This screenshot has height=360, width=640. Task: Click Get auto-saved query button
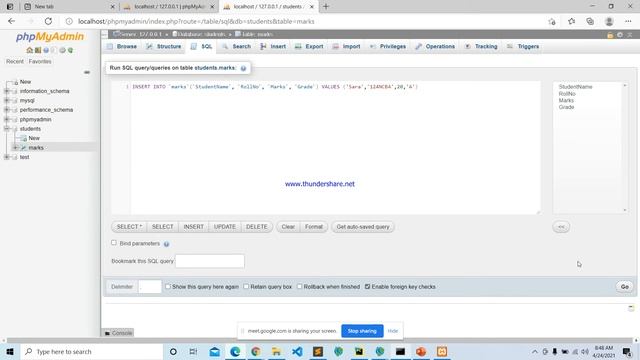click(363, 227)
